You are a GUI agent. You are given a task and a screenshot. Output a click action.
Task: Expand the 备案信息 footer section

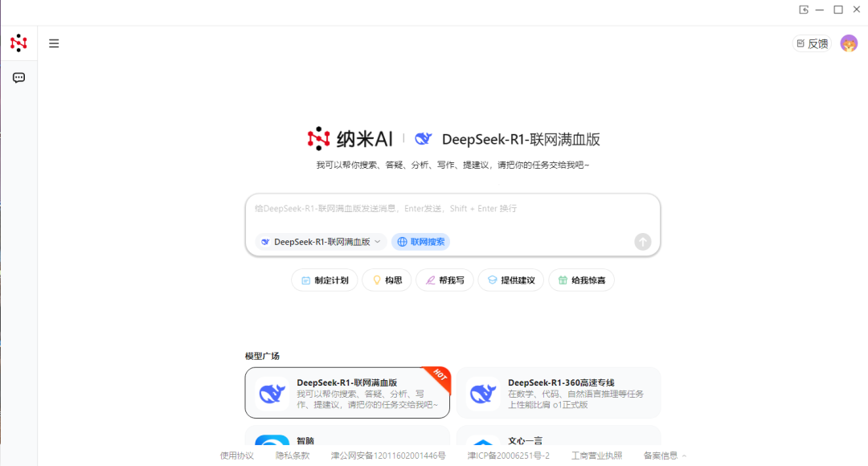665,456
